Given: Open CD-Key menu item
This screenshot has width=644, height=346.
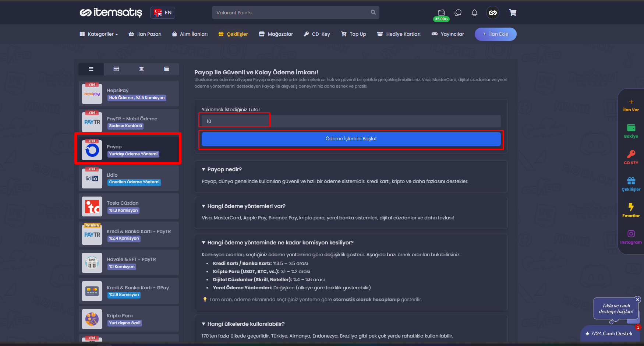Looking at the screenshot, I should 317,34.
